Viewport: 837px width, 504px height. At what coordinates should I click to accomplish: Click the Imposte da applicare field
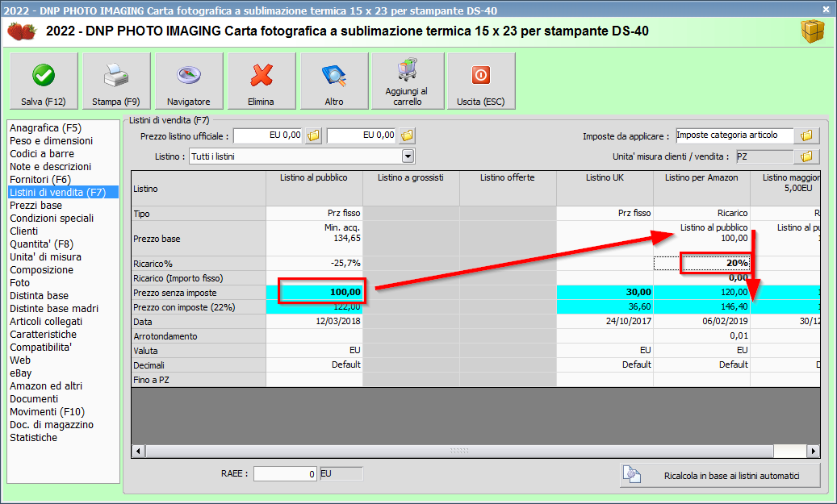[x=734, y=135]
